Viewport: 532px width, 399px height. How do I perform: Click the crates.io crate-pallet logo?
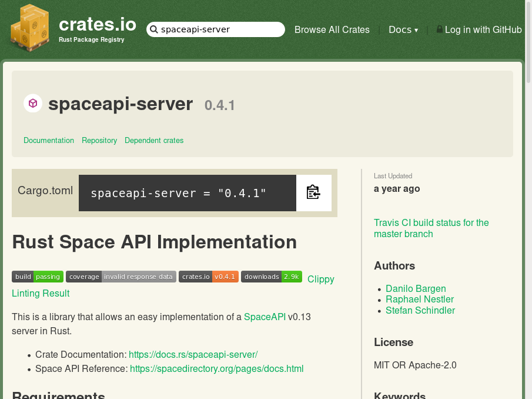click(x=29, y=28)
